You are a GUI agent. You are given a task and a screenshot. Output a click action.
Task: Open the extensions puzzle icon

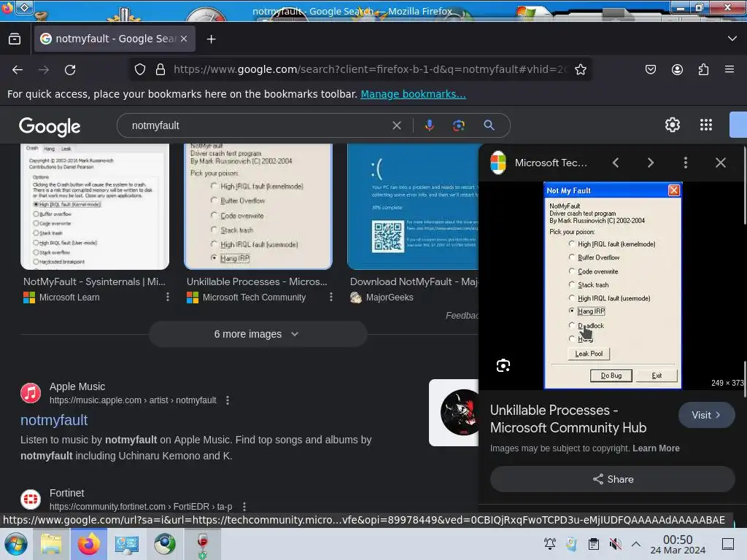click(703, 69)
